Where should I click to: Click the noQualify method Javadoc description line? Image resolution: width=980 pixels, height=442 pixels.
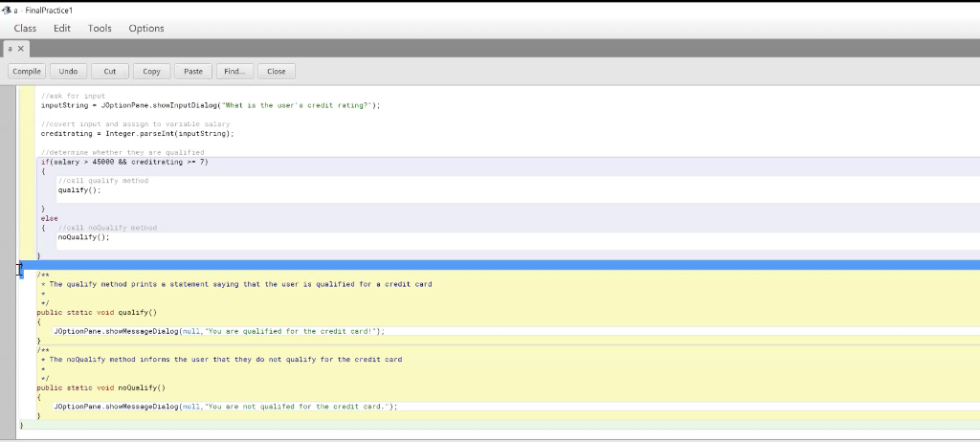point(221,360)
